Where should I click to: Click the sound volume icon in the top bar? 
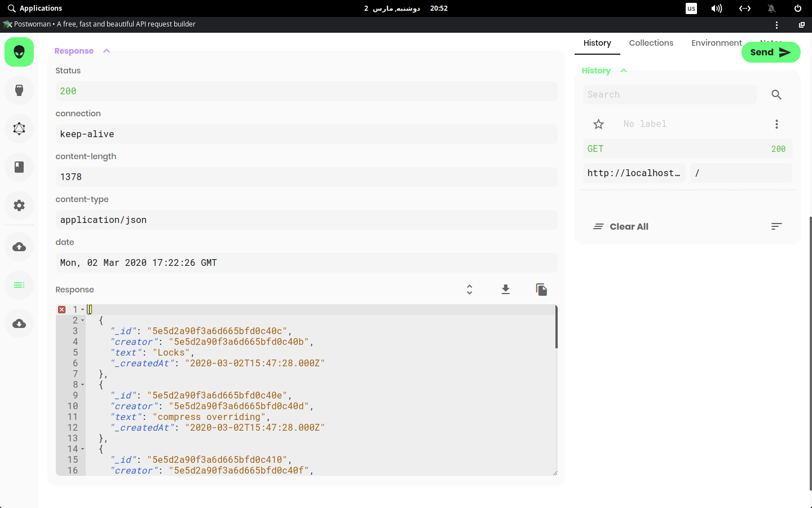coord(716,8)
